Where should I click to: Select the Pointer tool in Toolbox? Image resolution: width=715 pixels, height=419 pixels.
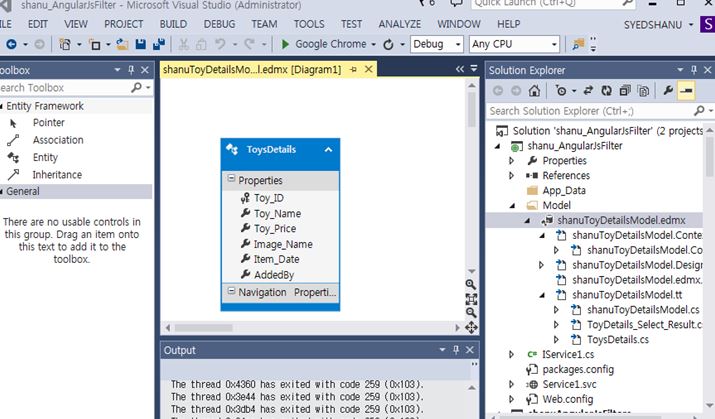point(48,123)
